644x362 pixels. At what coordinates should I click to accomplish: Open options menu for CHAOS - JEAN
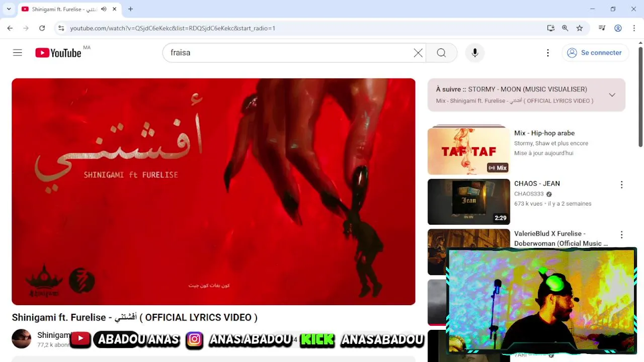[621, 185]
